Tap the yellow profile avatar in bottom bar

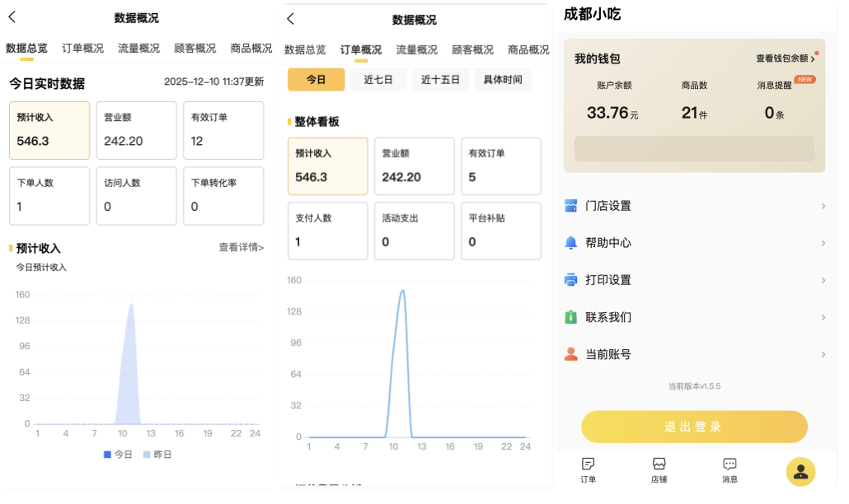pos(801,472)
